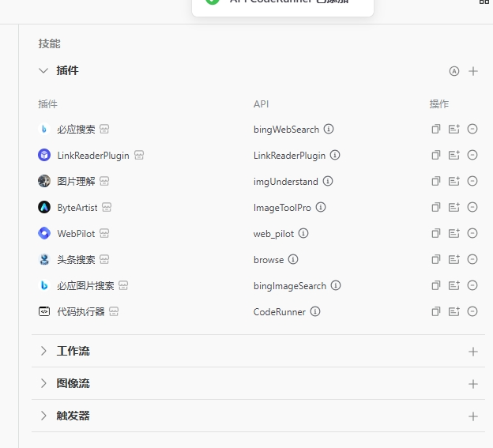Click store icon next to 必应搜索
The image size is (493, 448).
(104, 129)
